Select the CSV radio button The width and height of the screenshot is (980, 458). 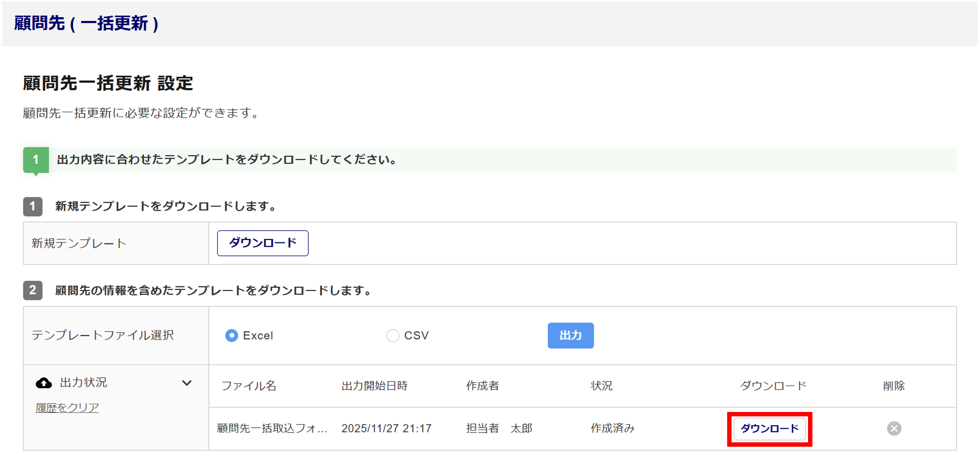tap(392, 336)
